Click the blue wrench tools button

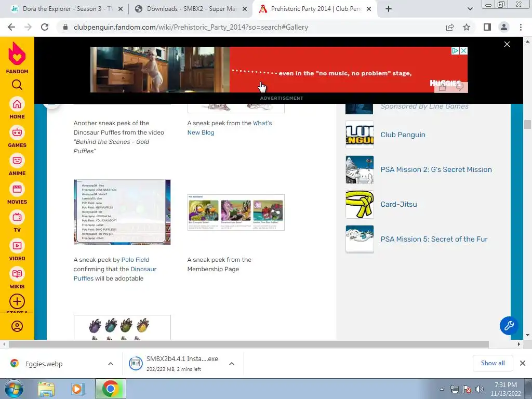[509, 326]
